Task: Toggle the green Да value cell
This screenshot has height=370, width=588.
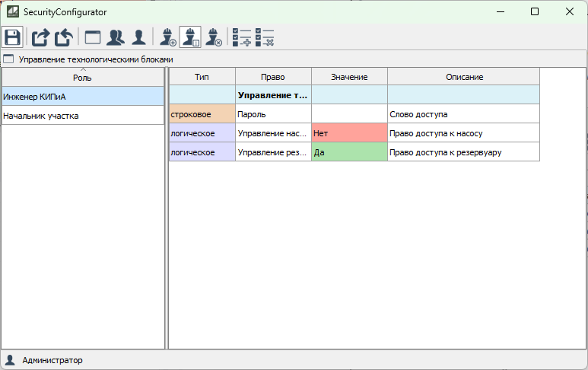Action: pyautogui.click(x=349, y=152)
